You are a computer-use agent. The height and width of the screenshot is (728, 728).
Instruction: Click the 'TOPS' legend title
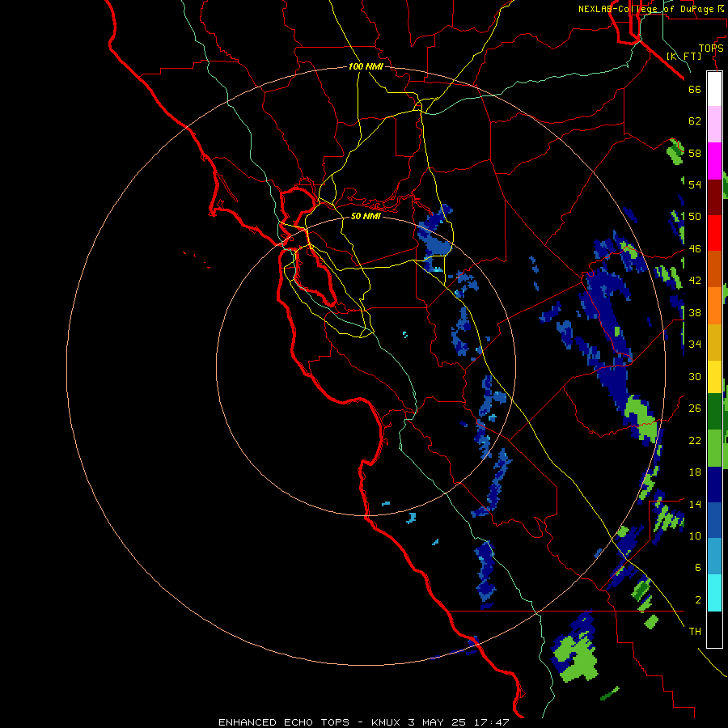tap(711, 48)
